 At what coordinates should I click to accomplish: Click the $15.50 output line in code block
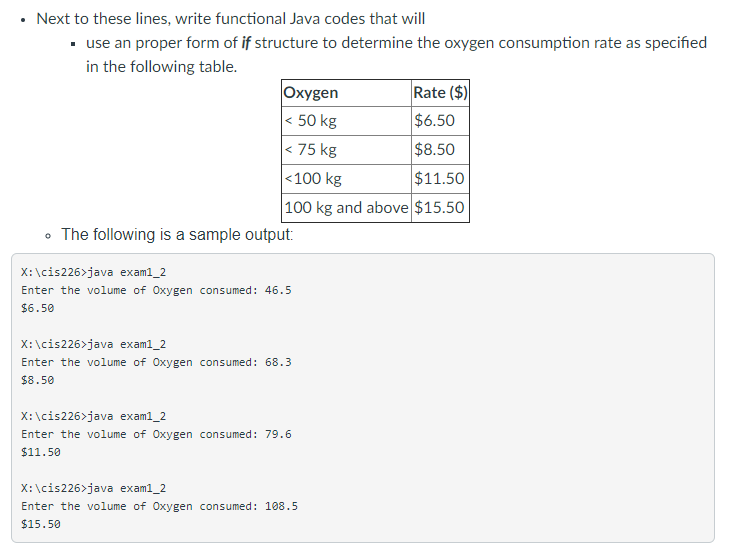tap(40, 524)
